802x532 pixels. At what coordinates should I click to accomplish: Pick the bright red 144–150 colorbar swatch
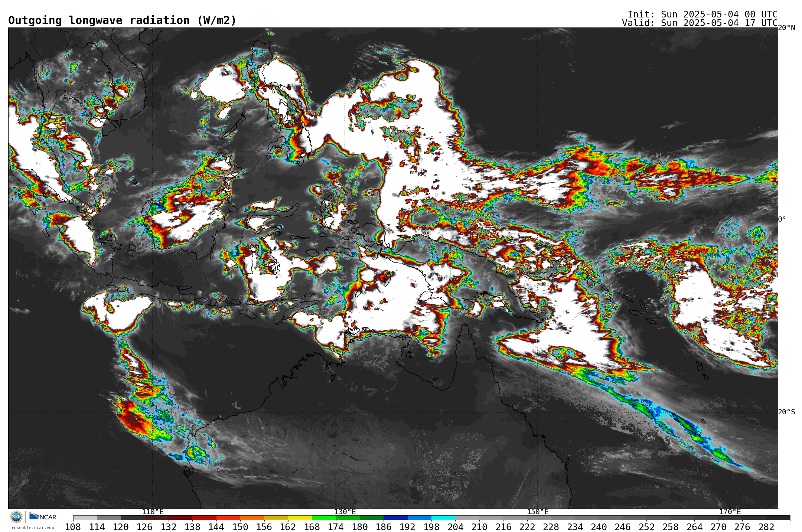pos(228,518)
